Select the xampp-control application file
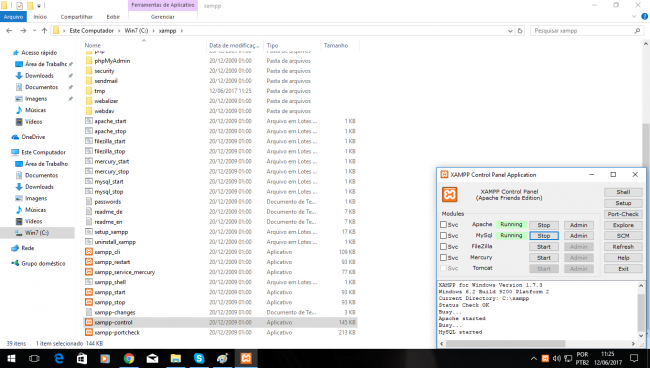 pyautogui.click(x=220, y=322)
